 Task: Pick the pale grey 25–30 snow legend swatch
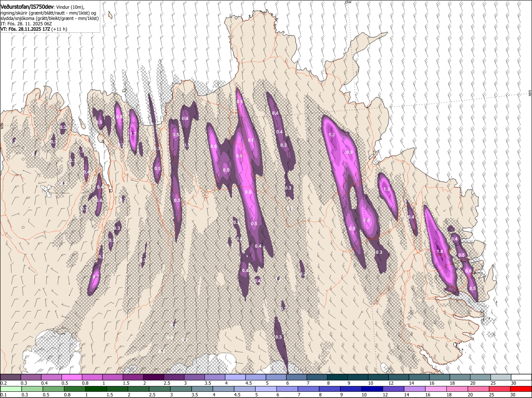(500, 377)
